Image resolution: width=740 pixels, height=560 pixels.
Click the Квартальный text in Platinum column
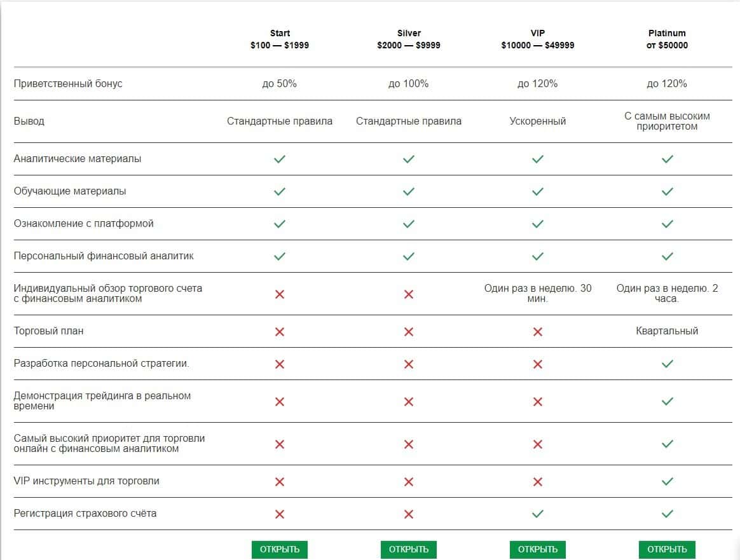tap(667, 331)
